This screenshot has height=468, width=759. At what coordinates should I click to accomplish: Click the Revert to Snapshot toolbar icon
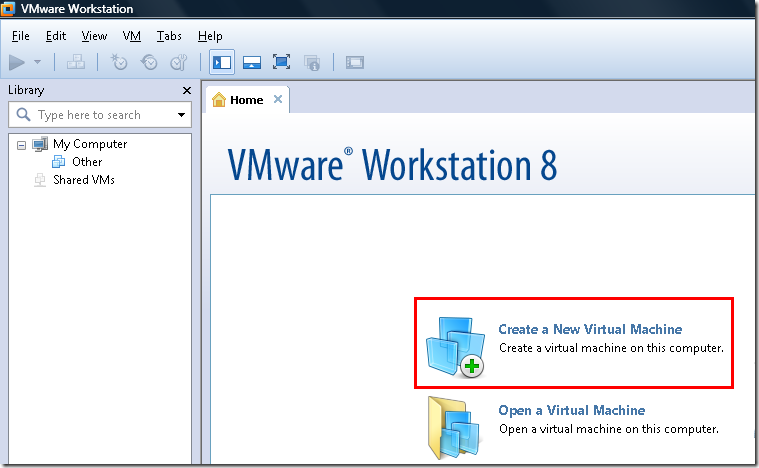coord(149,62)
